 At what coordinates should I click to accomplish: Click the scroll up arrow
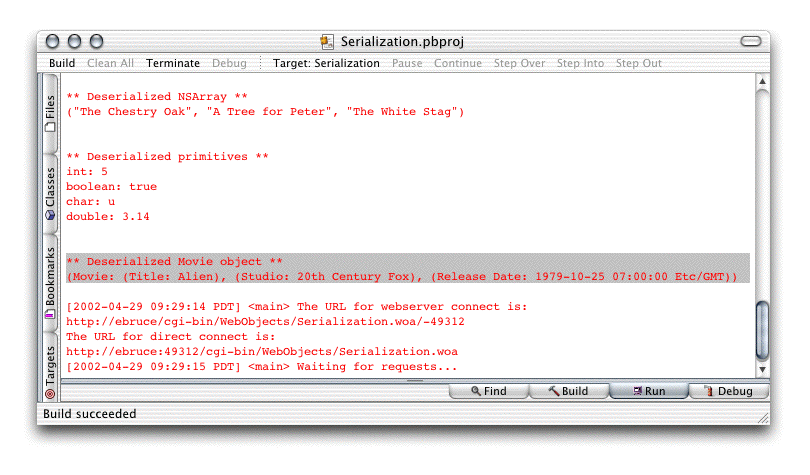(762, 82)
